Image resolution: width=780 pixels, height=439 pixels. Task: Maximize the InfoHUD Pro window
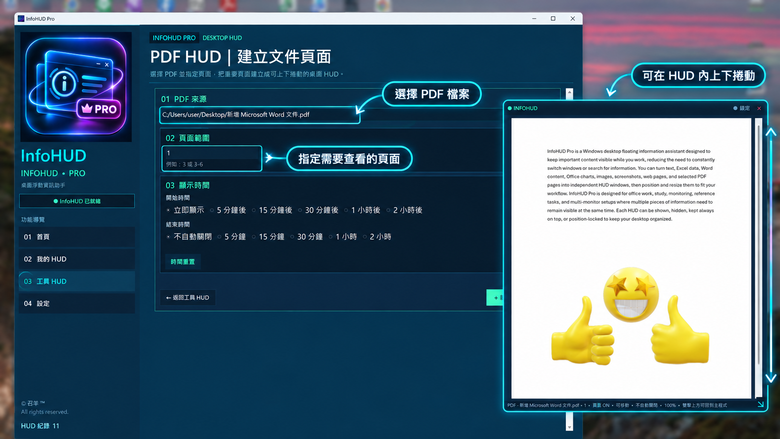553,18
